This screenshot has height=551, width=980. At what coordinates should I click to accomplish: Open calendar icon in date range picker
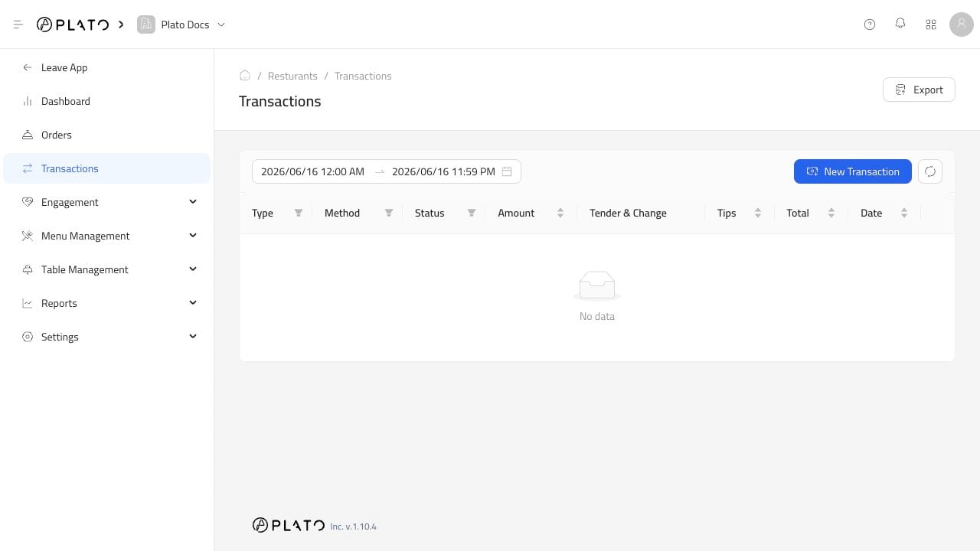pos(507,171)
